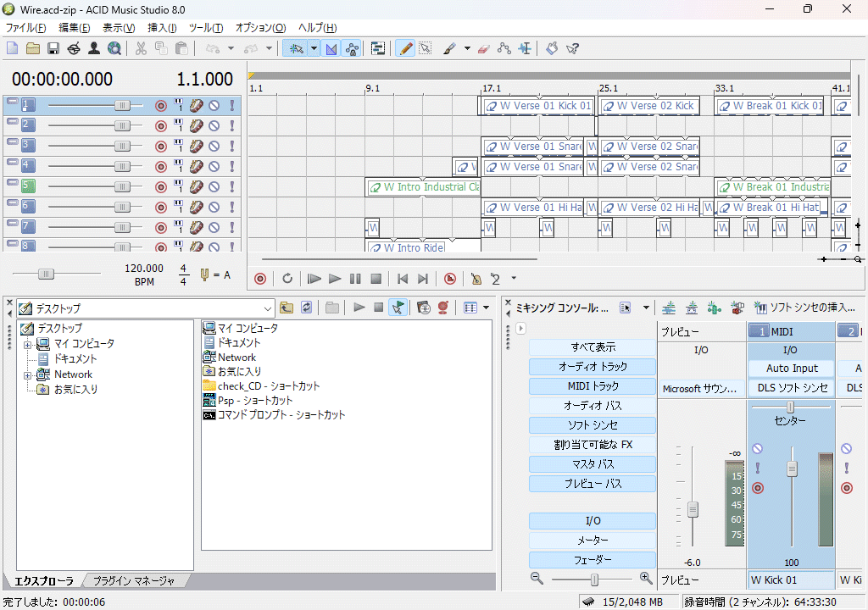Click the refresh icon in Explorer toolbar
This screenshot has height=610, width=868.
point(306,308)
